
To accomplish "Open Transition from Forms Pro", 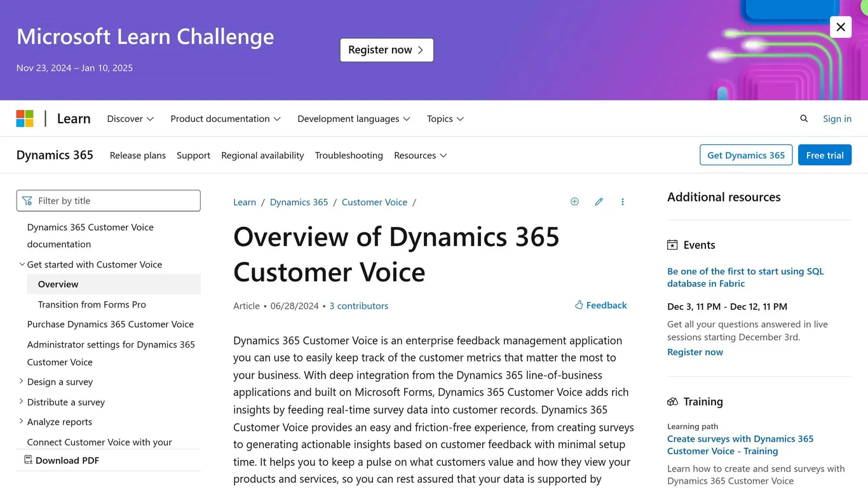I will [x=92, y=304].
